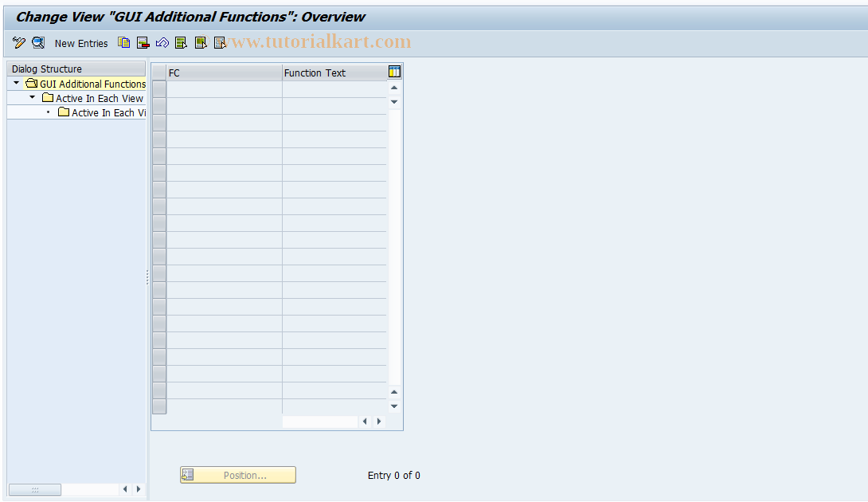
Task: Click the open folder icon of GUI Additional Functions
Action: point(32,83)
